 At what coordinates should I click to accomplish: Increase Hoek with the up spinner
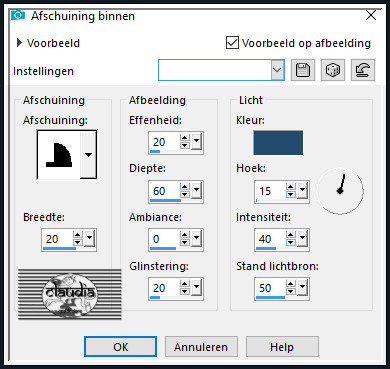(291, 187)
